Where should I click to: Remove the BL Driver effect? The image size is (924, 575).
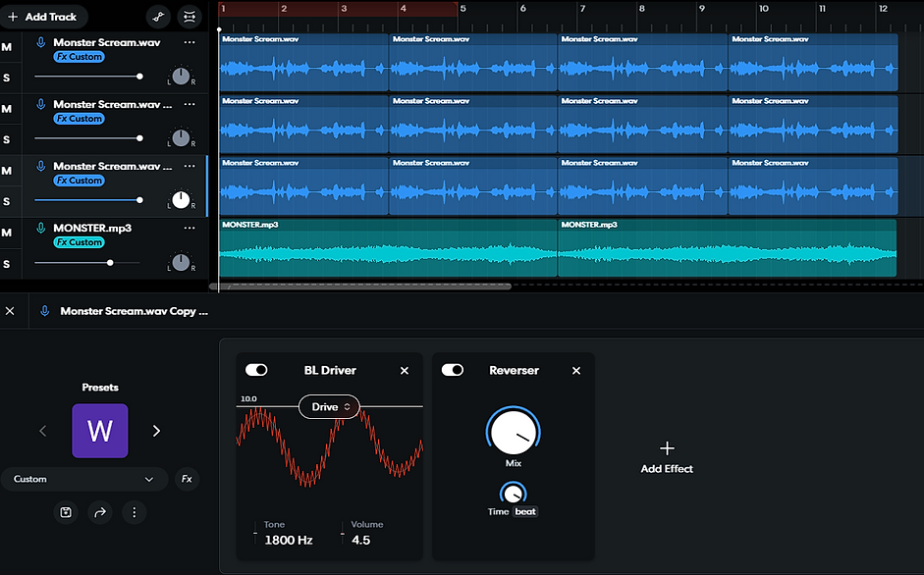click(x=405, y=371)
